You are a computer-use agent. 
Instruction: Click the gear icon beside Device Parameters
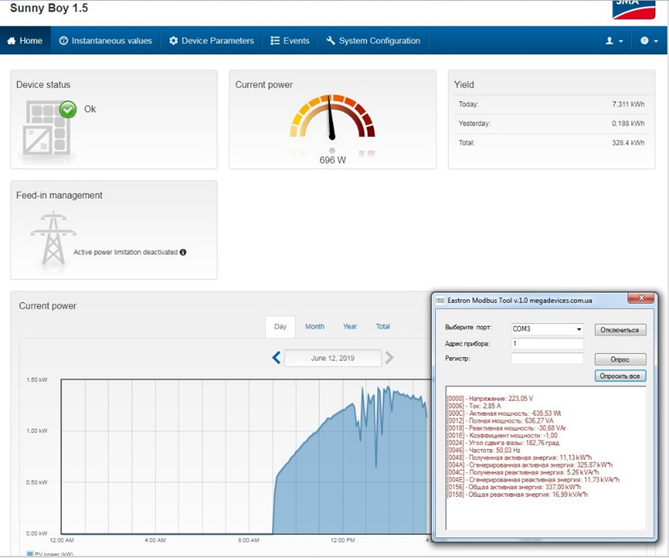pos(173,41)
